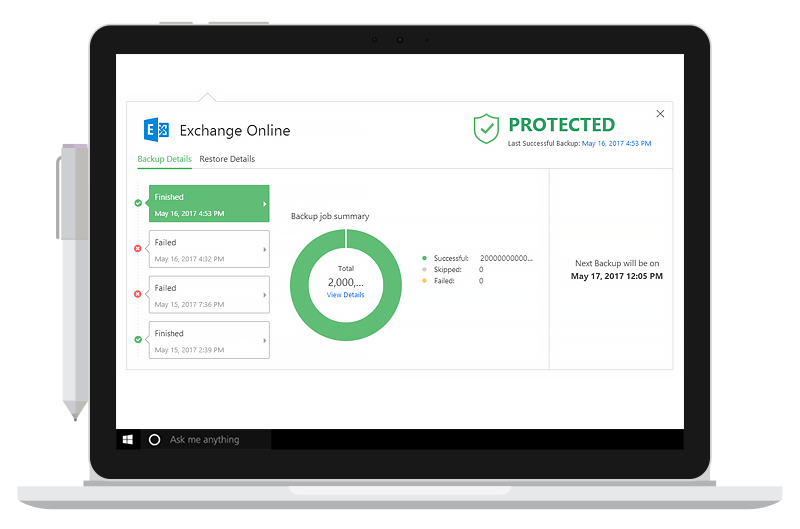Viewport: 800px width, 529px height.
Task: Click the Cortana circle icon
Action: [x=154, y=440]
